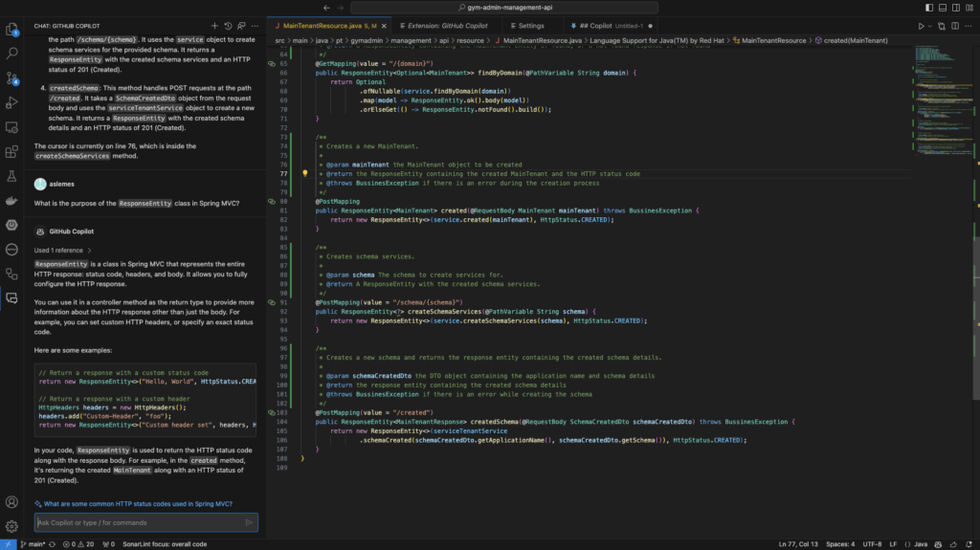This screenshot has width=980, height=550.
Task: Click Copilot status icon in status bar
Action: click(x=938, y=544)
